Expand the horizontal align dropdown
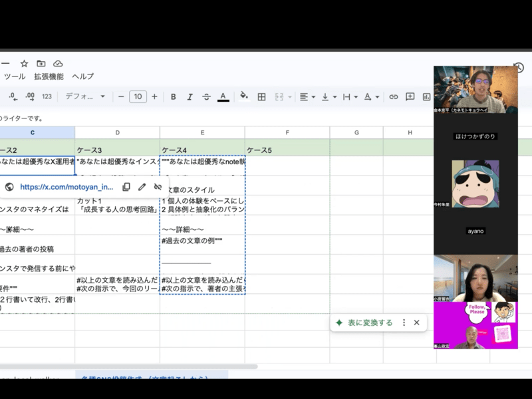 (307, 97)
